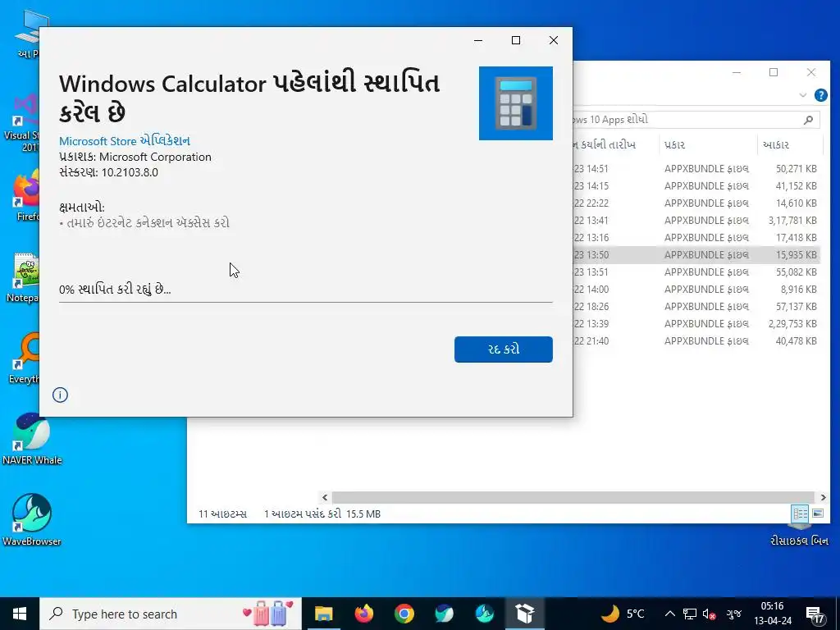This screenshot has width=840, height=630.
Task: Switch to large icons view in Explorer
Action: coord(818,514)
